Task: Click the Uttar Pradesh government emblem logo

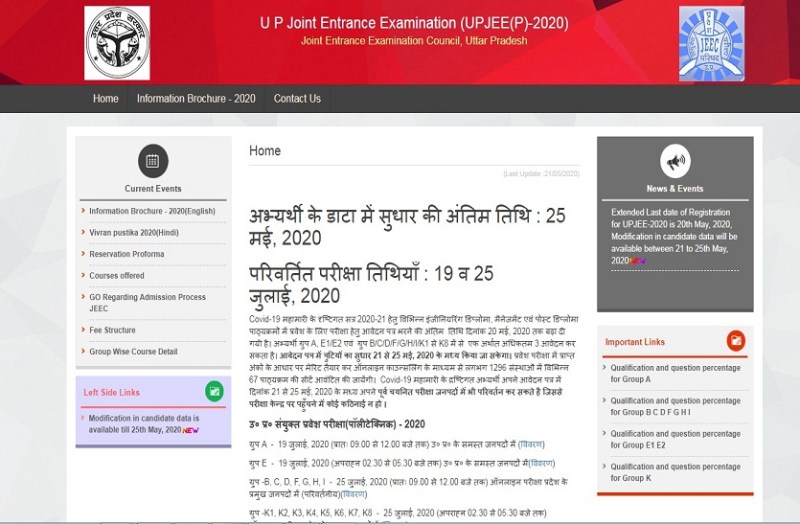Action: click(x=117, y=42)
